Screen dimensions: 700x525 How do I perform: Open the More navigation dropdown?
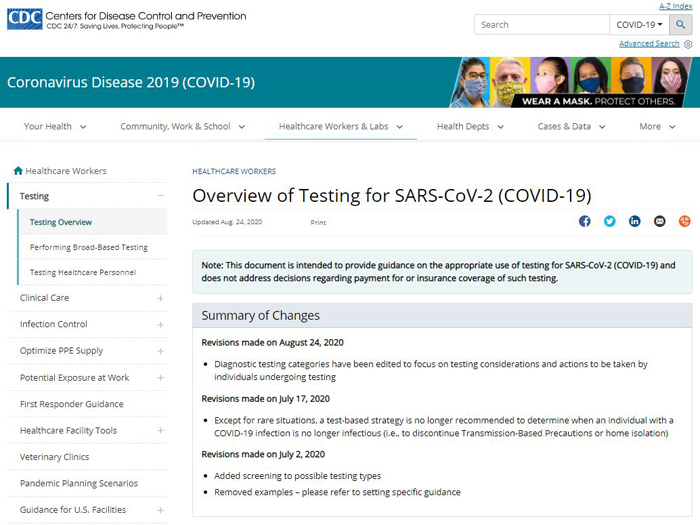pos(657,126)
